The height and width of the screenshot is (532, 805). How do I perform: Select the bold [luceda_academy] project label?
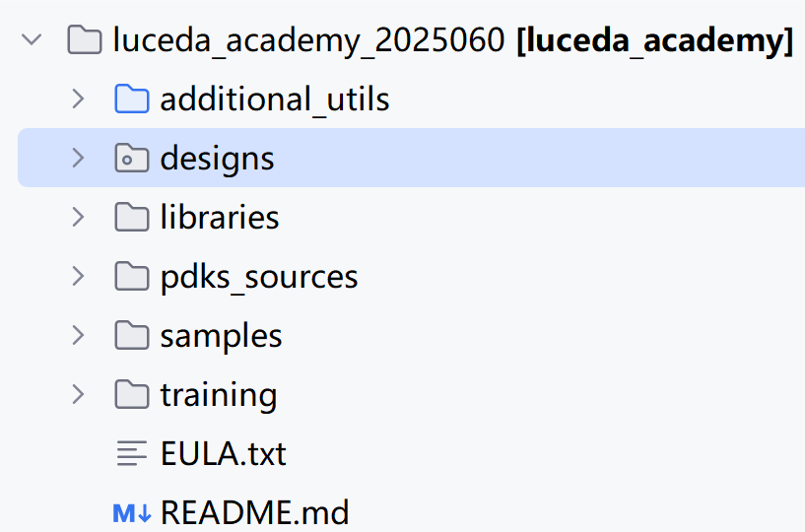[x=654, y=40]
